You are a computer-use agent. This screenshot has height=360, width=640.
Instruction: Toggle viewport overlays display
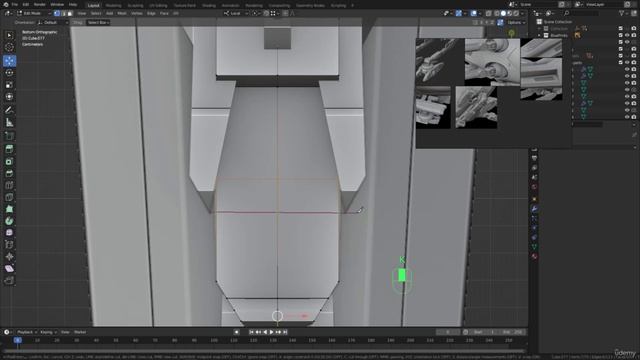click(473, 13)
